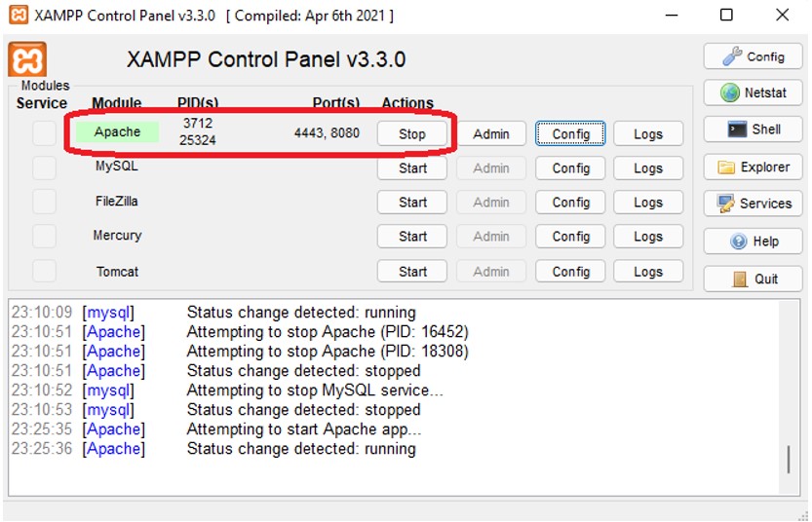
Task: Open MySQL Config menu
Action: [x=570, y=168]
